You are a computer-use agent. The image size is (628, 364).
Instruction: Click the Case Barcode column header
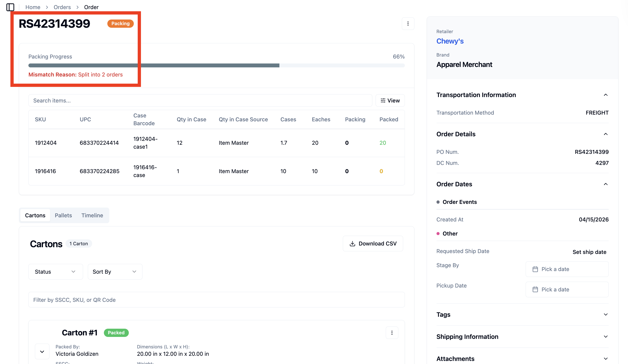coord(144,120)
